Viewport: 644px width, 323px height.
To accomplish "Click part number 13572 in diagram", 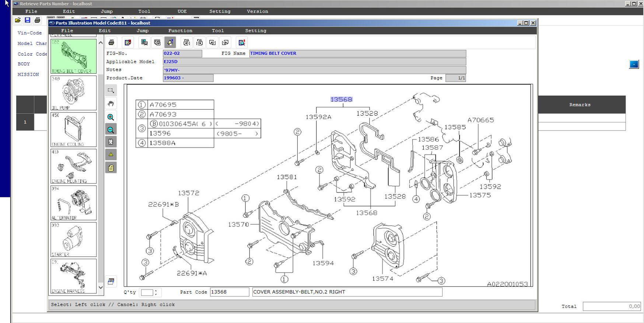I will (188, 193).
